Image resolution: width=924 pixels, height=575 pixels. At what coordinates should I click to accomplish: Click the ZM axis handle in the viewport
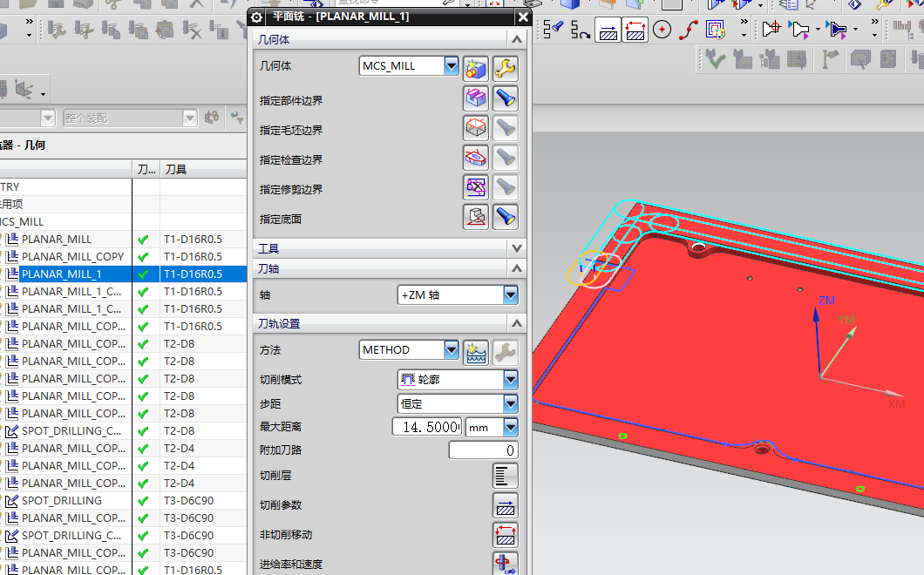click(816, 314)
